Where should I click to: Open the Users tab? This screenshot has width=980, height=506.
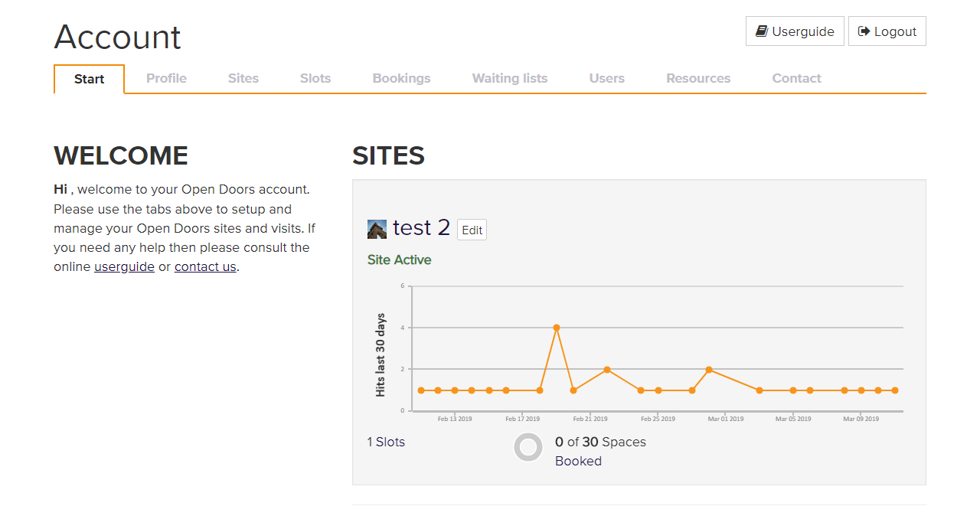coord(607,78)
